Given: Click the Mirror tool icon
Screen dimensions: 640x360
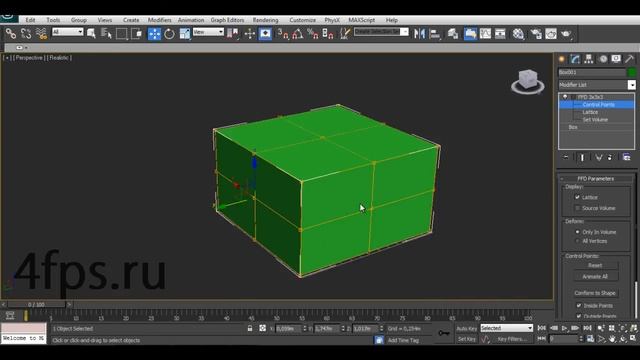Looking at the screenshot, I should tap(419, 33).
